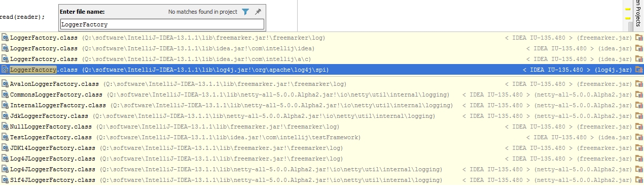Viewport: 644px width, 188px height.
Task: Click class file icon beside JDK14LoggerFactory.class
Action: pyautogui.click(x=5, y=148)
